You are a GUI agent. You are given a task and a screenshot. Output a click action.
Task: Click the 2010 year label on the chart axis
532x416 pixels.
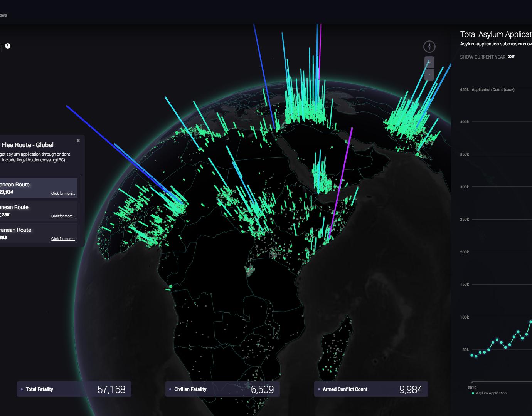(472, 387)
